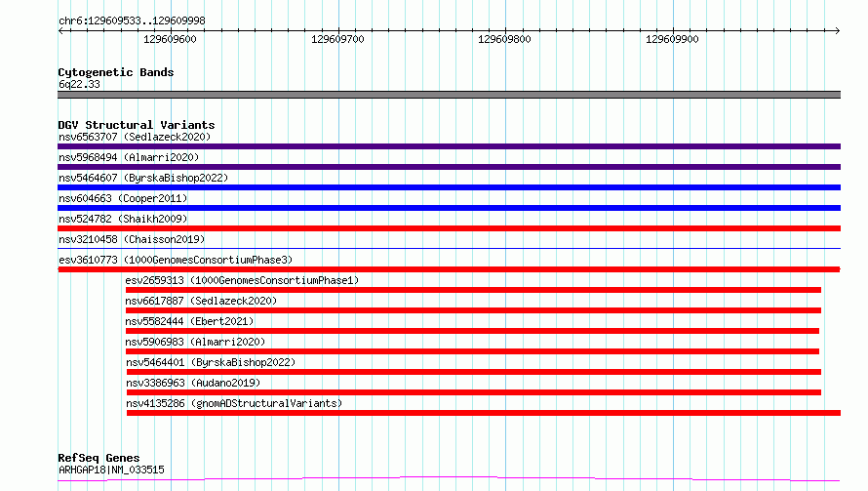Open the DGV Structural Variants track heading

(x=137, y=125)
